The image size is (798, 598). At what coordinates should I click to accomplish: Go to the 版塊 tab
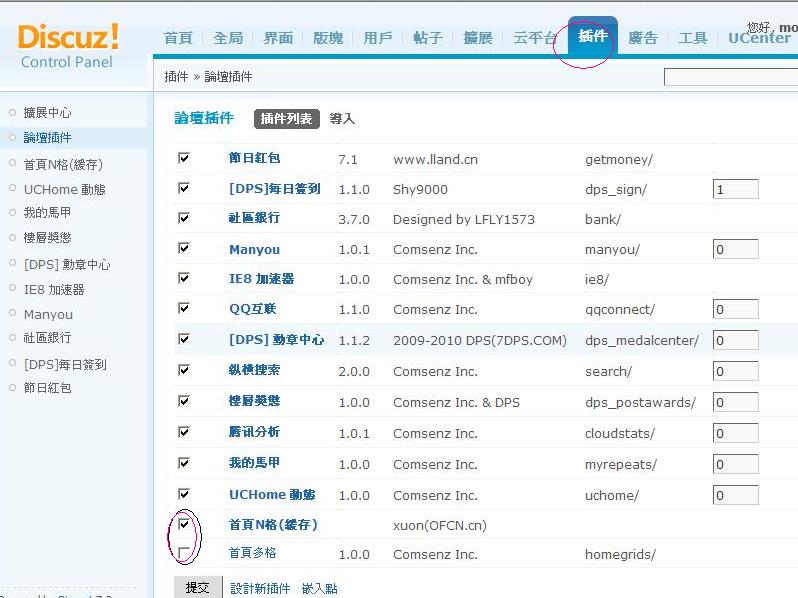328,38
